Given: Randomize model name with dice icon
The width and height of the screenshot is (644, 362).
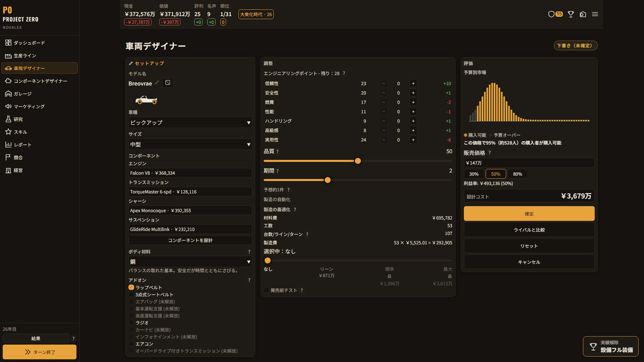Looking at the screenshot, I should [x=168, y=83].
